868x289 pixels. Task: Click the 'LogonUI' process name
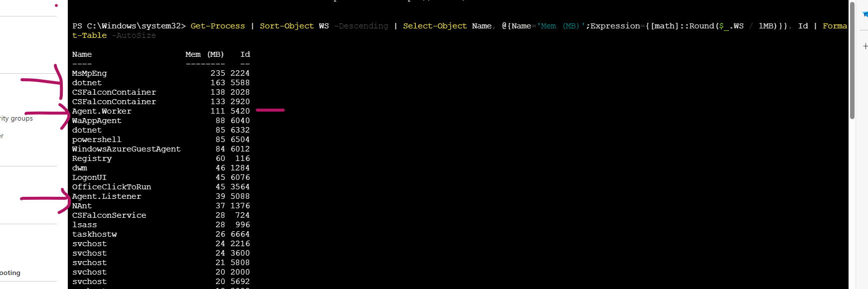tap(89, 177)
